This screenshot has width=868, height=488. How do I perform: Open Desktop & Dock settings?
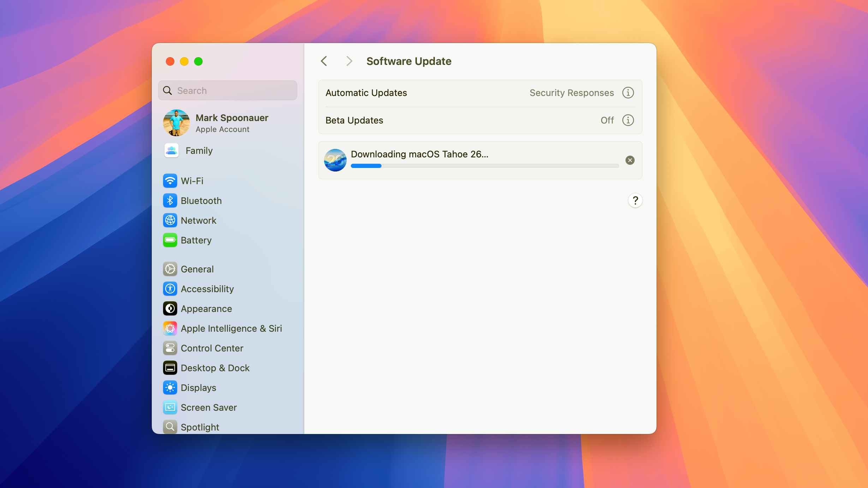coord(215,368)
